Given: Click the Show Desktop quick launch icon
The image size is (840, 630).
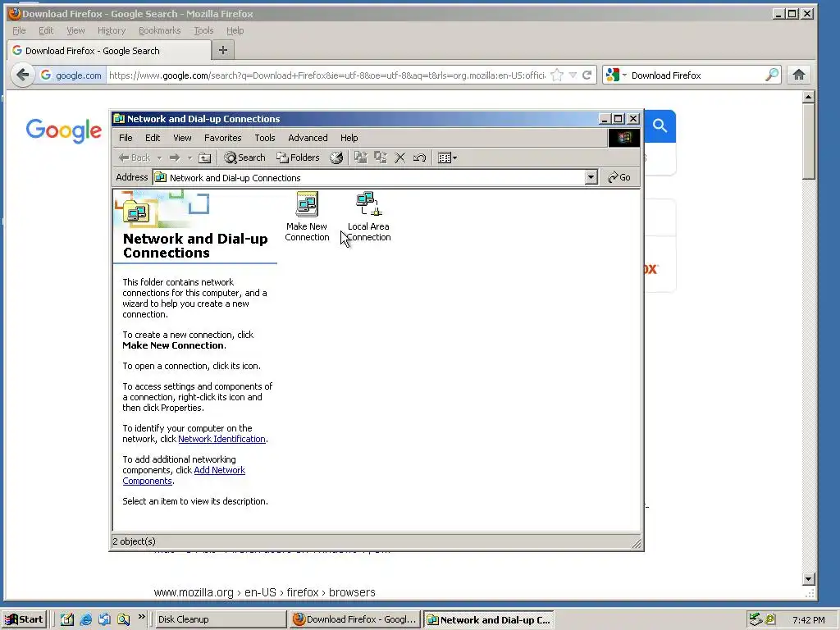Looking at the screenshot, I should pyautogui.click(x=67, y=619).
